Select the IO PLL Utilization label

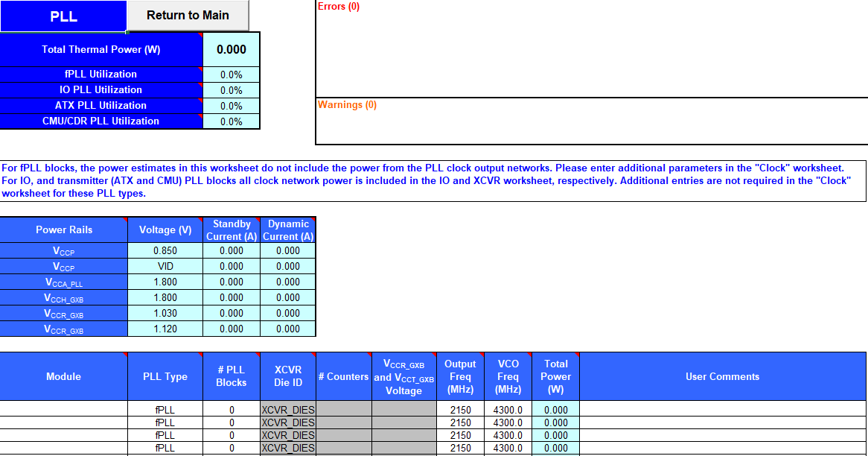click(100, 89)
